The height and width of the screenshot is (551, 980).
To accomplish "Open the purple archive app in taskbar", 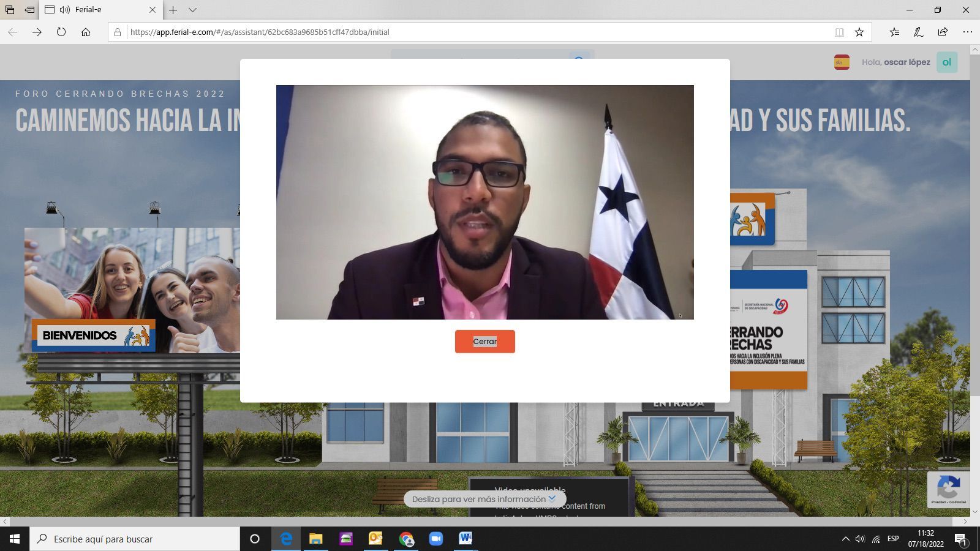I will [x=345, y=539].
